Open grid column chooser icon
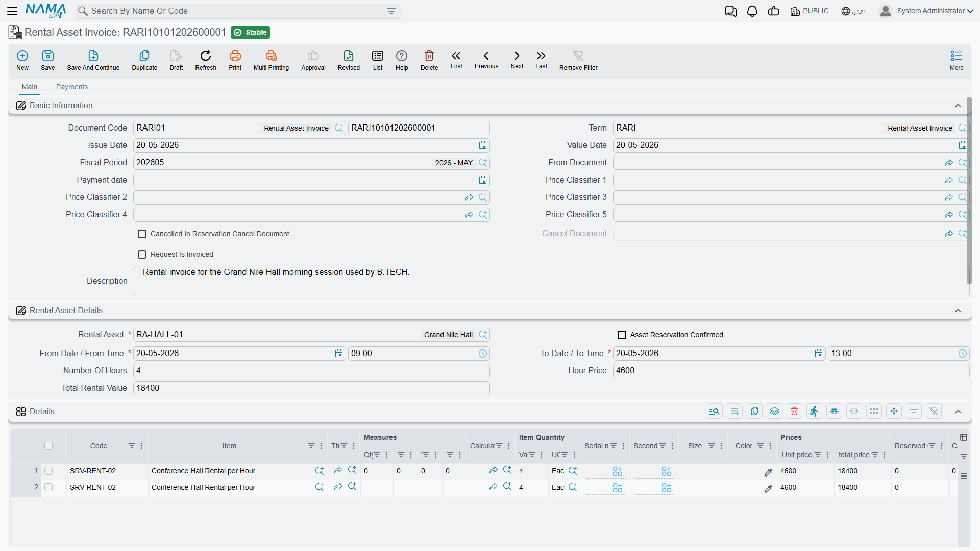The image size is (980, 551). (964, 437)
